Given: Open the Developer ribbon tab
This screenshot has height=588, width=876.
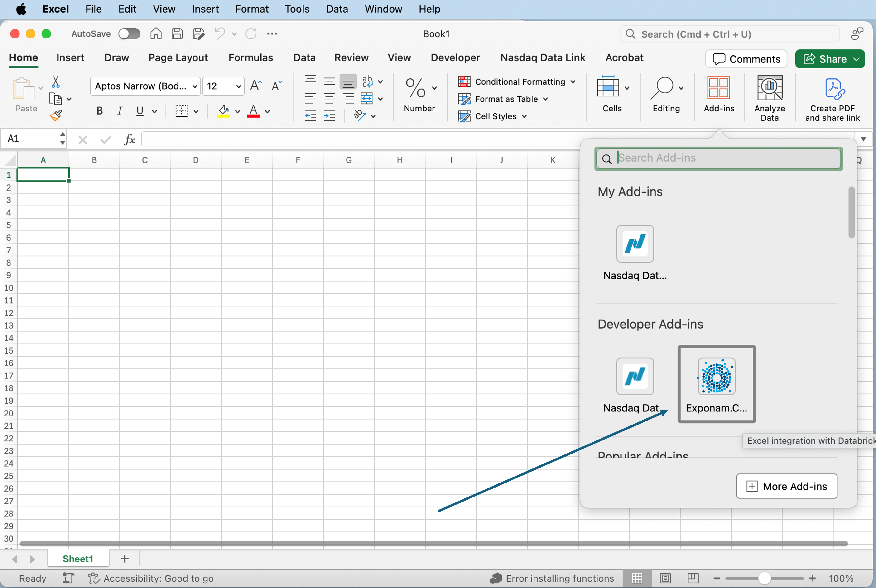Looking at the screenshot, I should [x=455, y=58].
